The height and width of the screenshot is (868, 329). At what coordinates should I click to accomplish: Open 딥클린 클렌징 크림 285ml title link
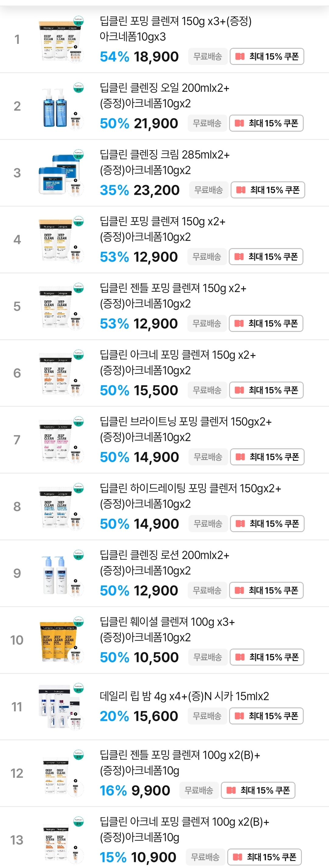point(164,162)
